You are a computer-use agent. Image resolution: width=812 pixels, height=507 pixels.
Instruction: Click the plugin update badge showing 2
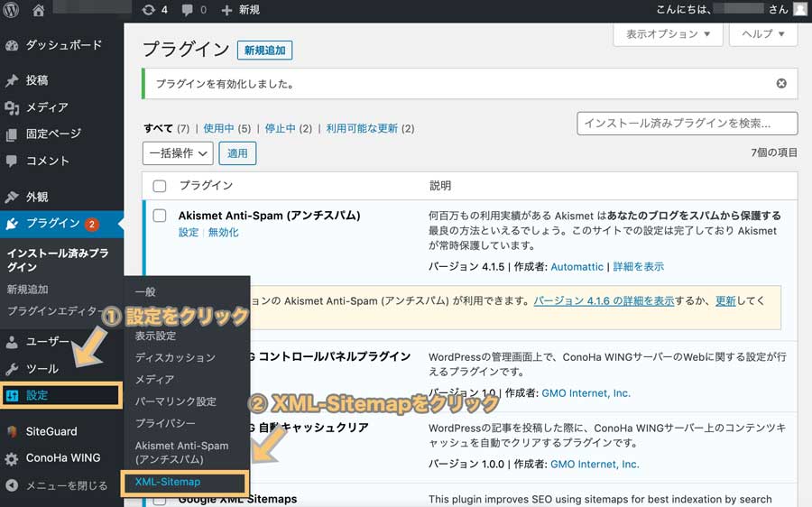point(92,225)
